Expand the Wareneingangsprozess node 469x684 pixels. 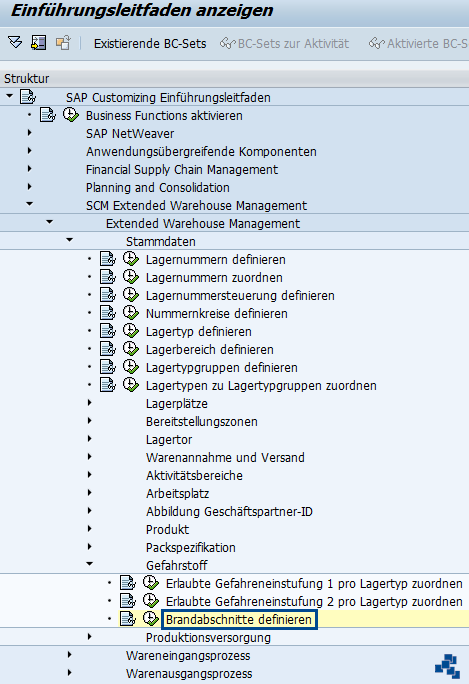[70, 654]
